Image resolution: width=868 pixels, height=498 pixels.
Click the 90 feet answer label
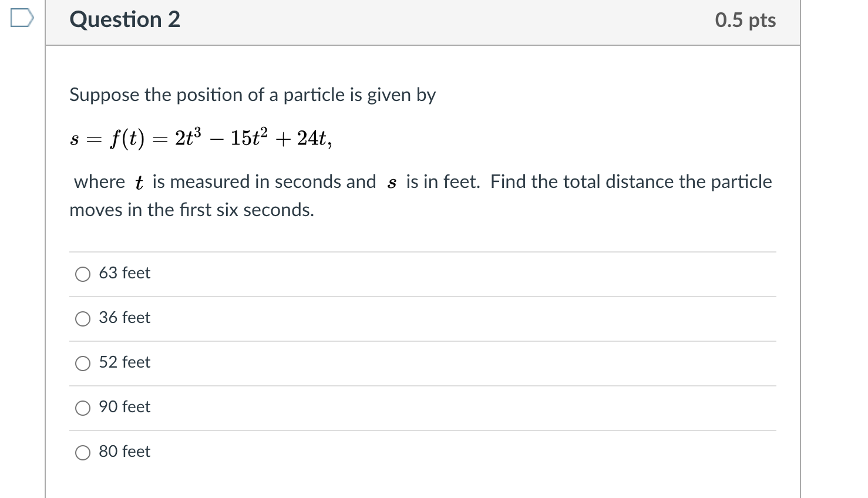[125, 406]
